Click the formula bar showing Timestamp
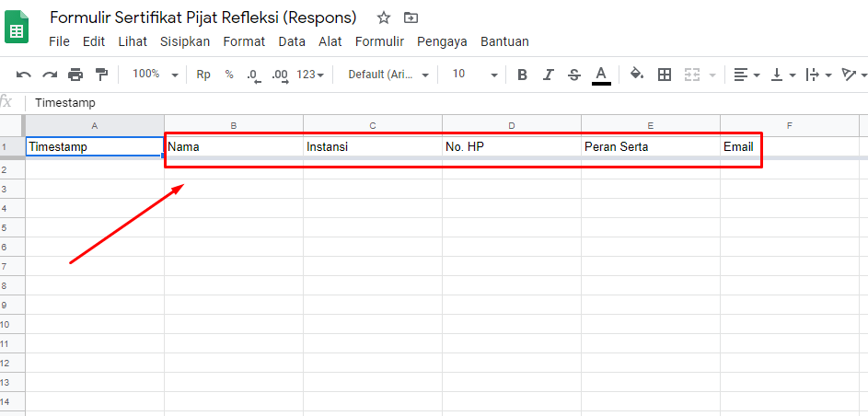The image size is (868, 416). 448,103
